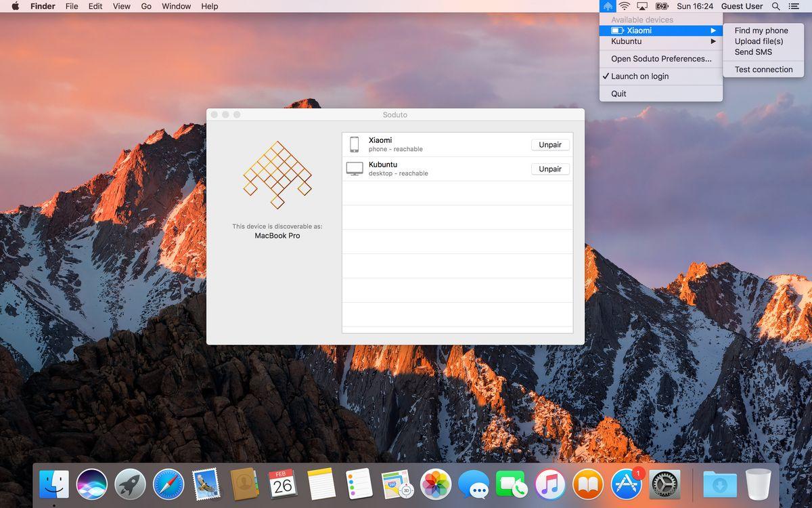Image resolution: width=812 pixels, height=508 pixels.
Task: Unpair the Kubuntu desktop
Action: point(550,169)
